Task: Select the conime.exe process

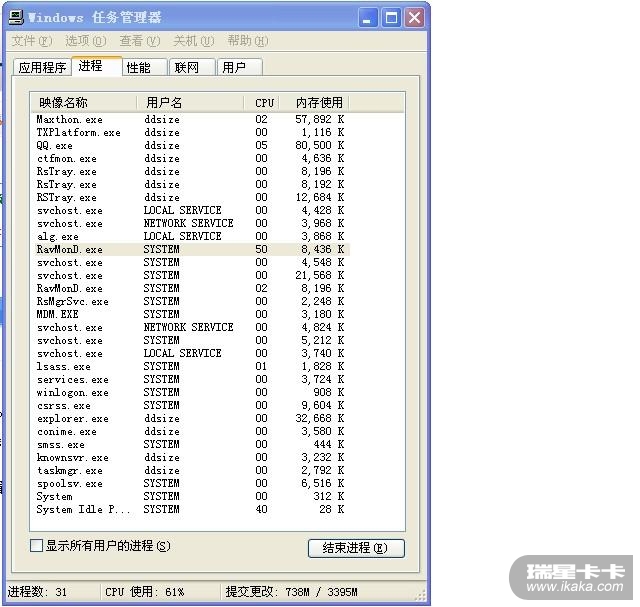Action: coord(193,431)
